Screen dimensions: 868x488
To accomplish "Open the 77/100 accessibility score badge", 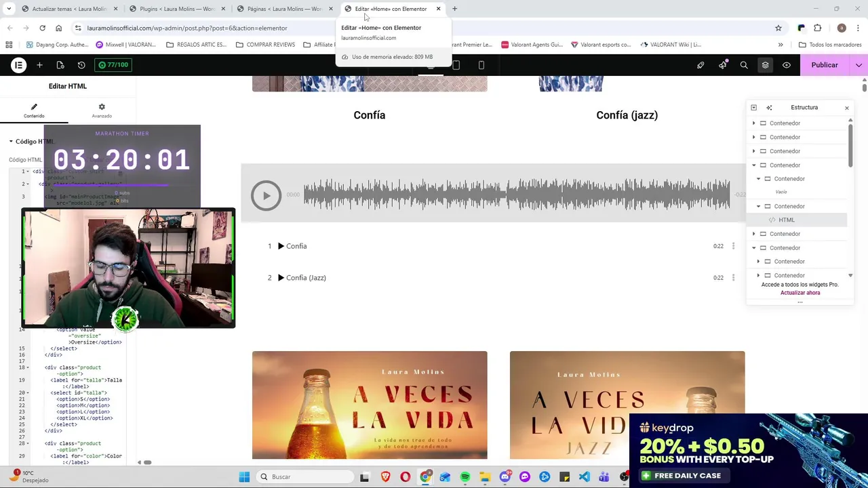I will pos(113,65).
